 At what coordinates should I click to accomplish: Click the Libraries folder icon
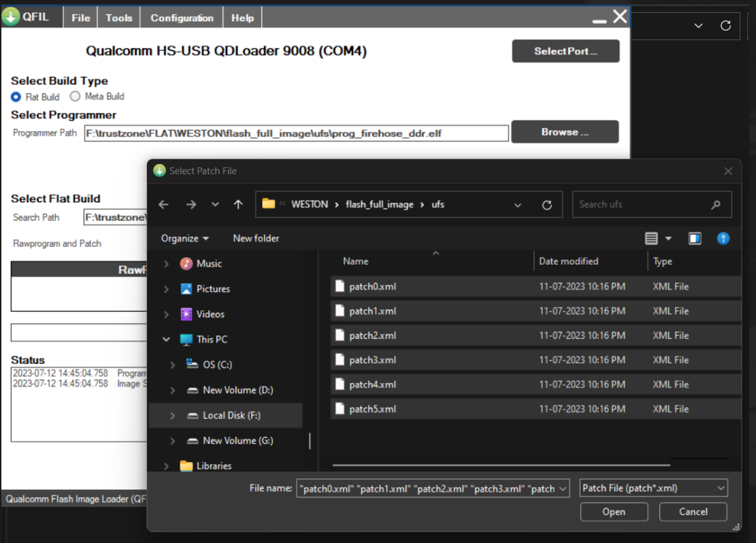pos(186,466)
